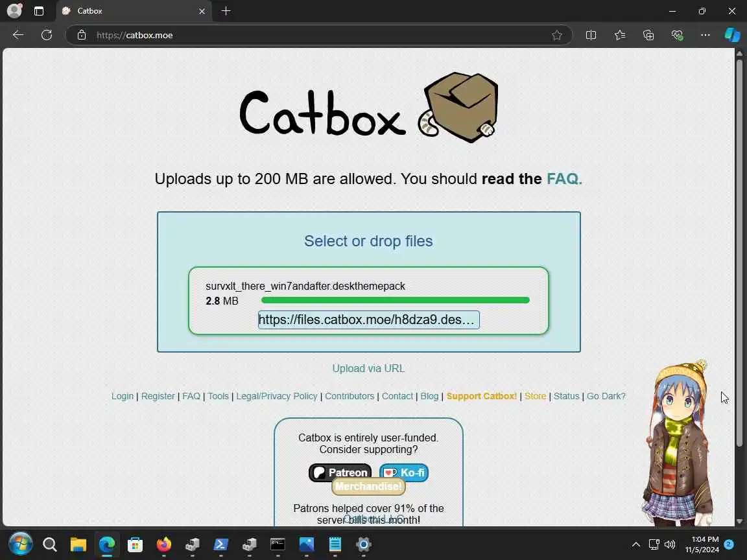Click the green upload progress bar
The image size is (747, 560).
coord(396,300)
